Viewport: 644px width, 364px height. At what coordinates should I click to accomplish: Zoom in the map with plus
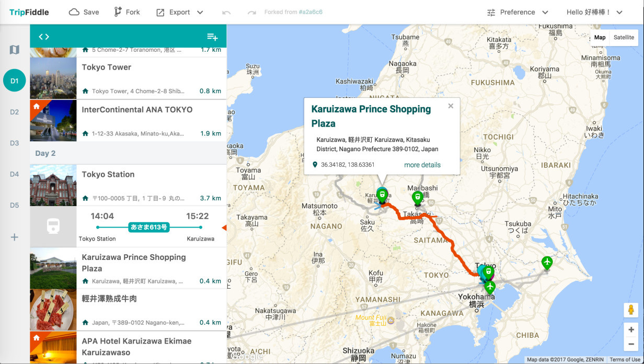click(631, 329)
